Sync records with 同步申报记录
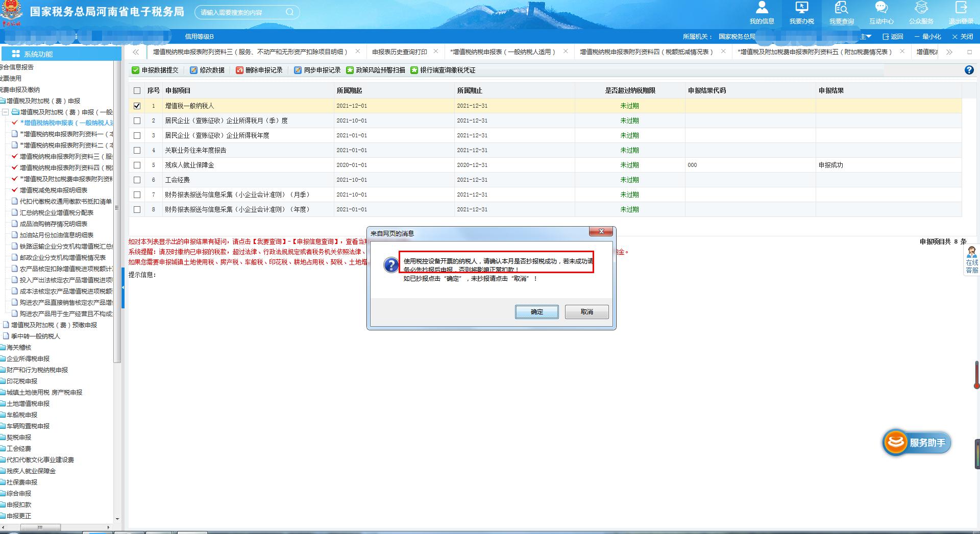980x534 pixels. click(x=317, y=70)
